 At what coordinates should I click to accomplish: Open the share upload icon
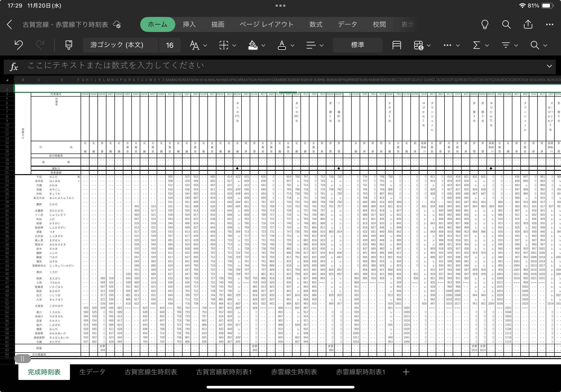click(528, 24)
